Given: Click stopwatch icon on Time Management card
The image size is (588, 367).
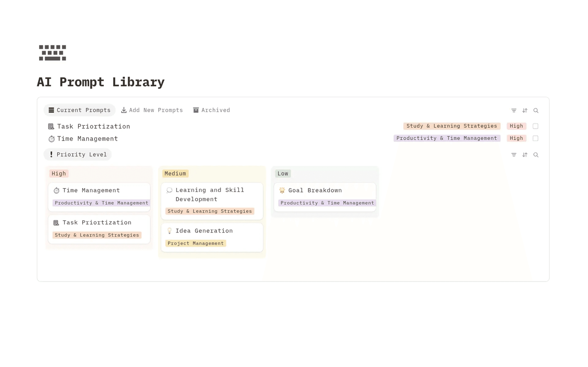Looking at the screenshot, I should 57,191.
